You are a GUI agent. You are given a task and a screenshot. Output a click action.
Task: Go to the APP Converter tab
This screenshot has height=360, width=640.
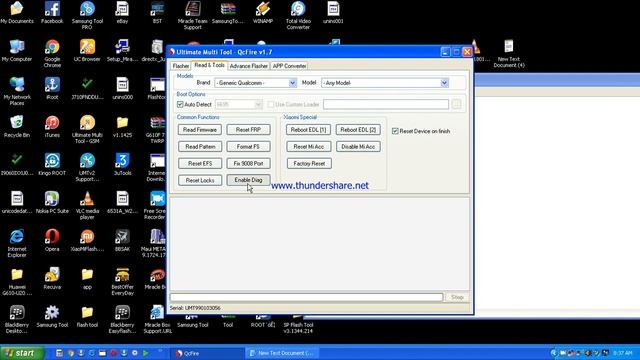(289, 66)
